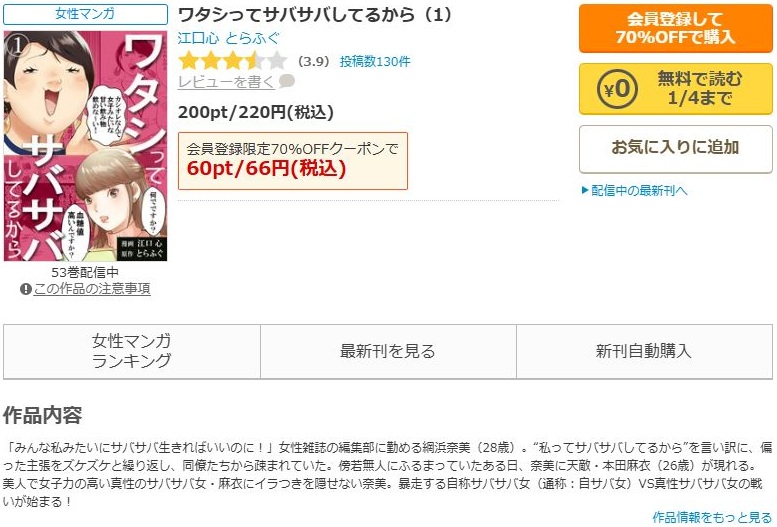Click 会員登録して70%OFFで購入 button

(x=675, y=28)
